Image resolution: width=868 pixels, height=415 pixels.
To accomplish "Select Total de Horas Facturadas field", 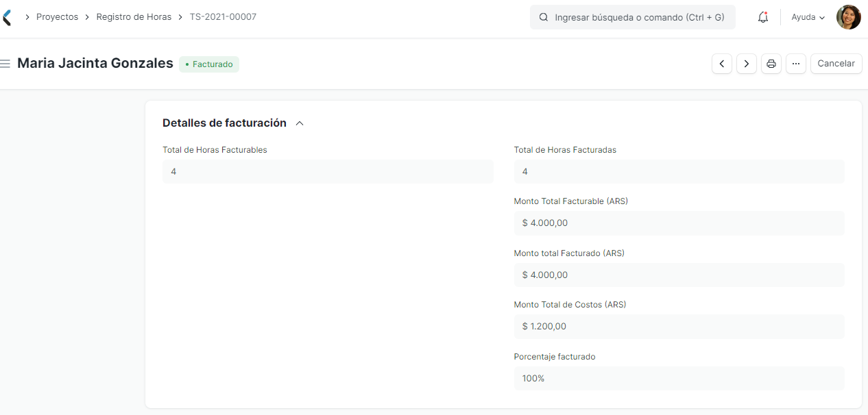I will pyautogui.click(x=679, y=171).
